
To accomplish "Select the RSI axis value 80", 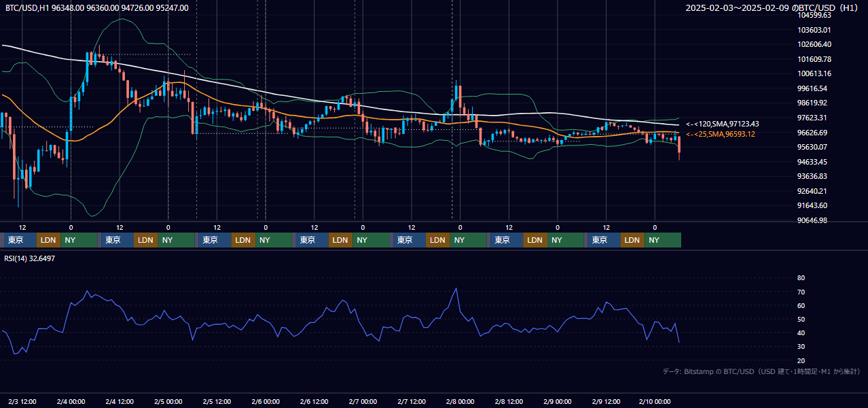I will click(801, 278).
